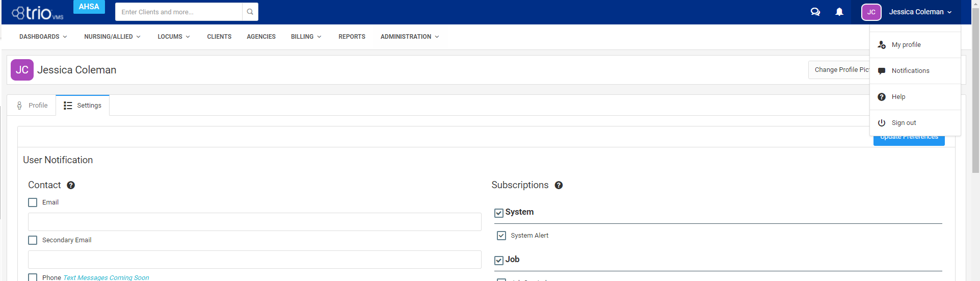The height and width of the screenshot is (281, 980).
Task: Open the Administration dropdown menu
Action: point(409,37)
